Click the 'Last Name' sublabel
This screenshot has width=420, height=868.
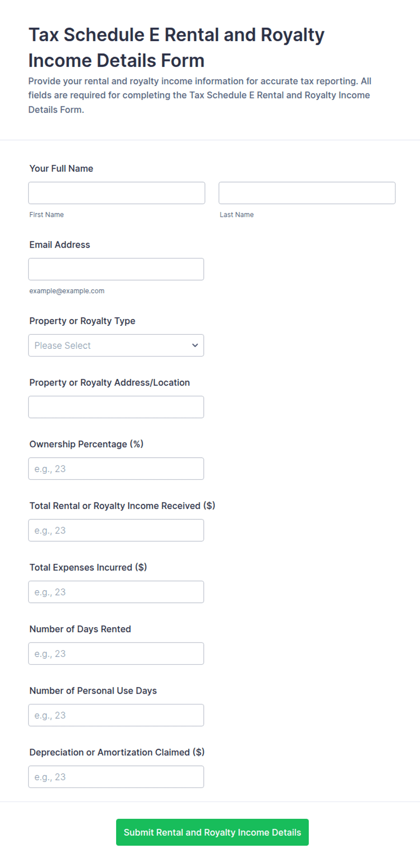coord(237,215)
